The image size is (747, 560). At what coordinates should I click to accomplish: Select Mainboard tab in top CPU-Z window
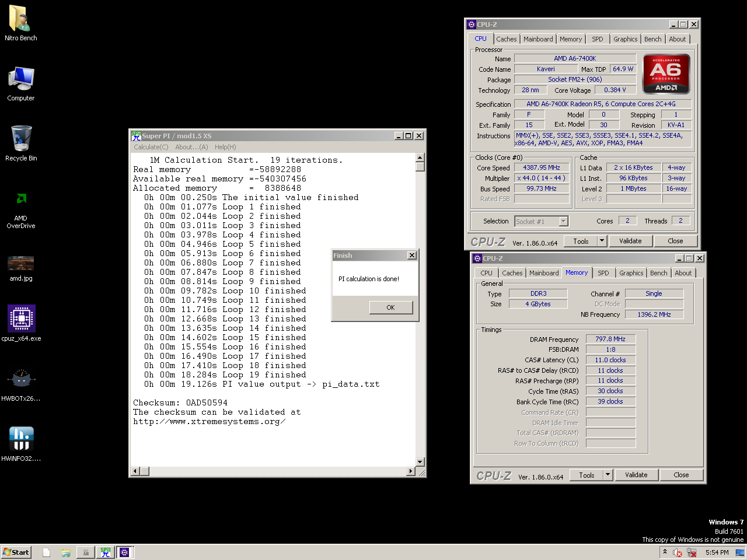[538, 39]
